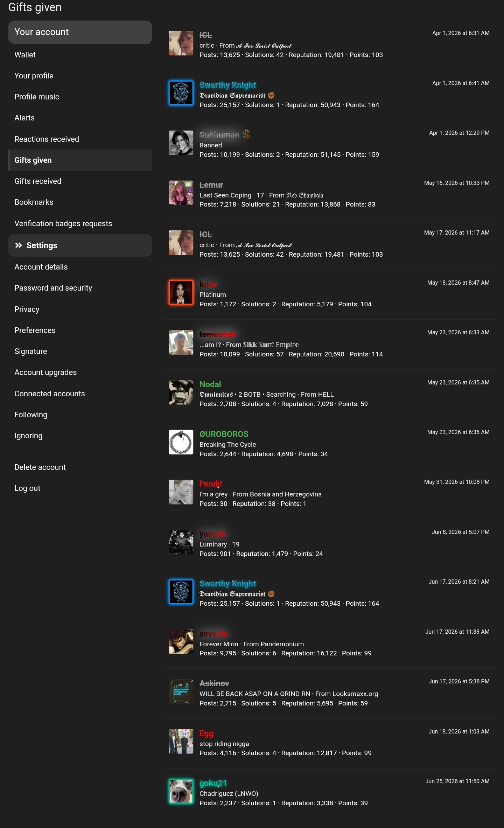The image size is (504, 828).
Task: Click Nodal's avatar picture
Action: coord(181,392)
